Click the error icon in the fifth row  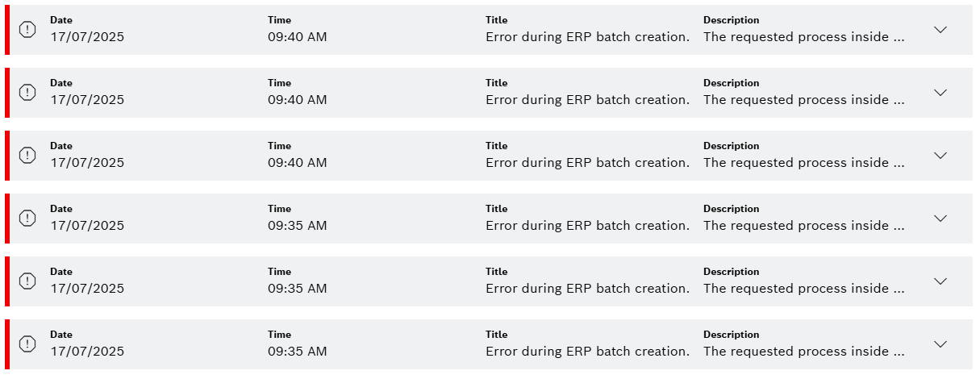click(27, 281)
